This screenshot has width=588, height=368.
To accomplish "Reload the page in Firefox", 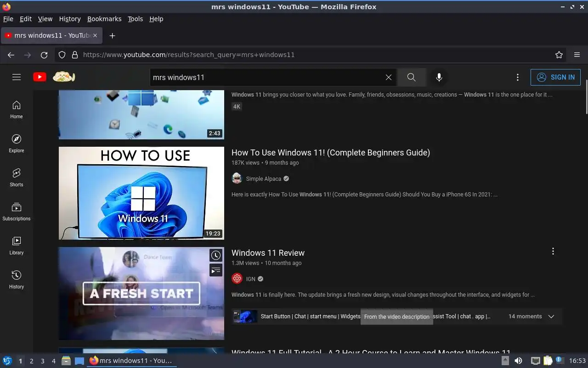I will pyautogui.click(x=44, y=55).
